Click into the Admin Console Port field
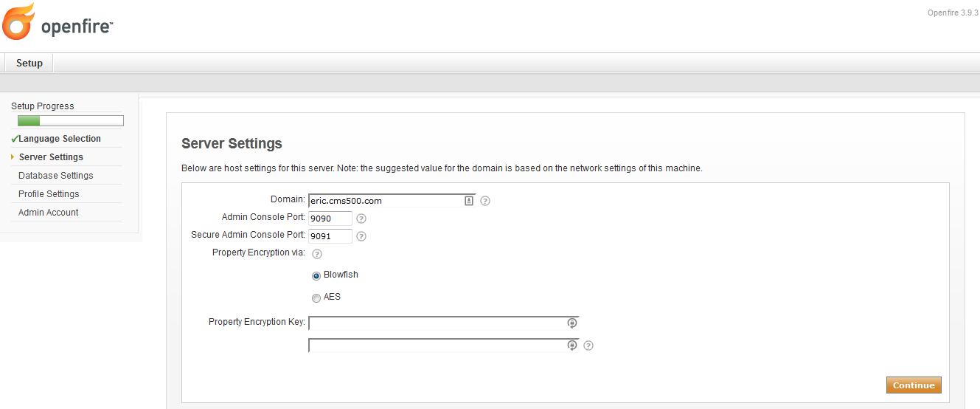Screen dimensions: 980x409 click(330, 219)
